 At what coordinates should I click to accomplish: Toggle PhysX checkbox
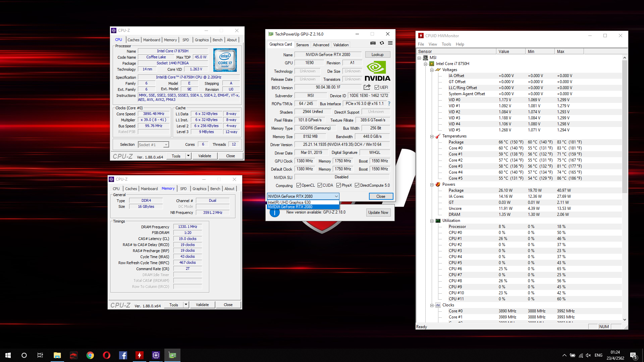[x=338, y=185]
